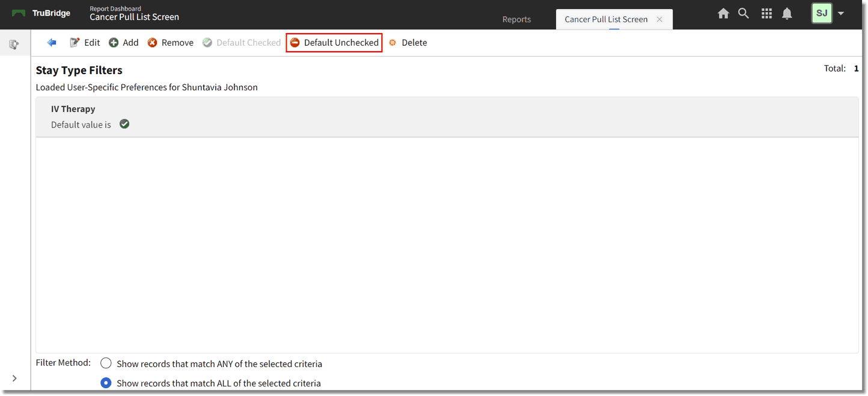Click the green default value checkmark

click(x=124, y=125)
